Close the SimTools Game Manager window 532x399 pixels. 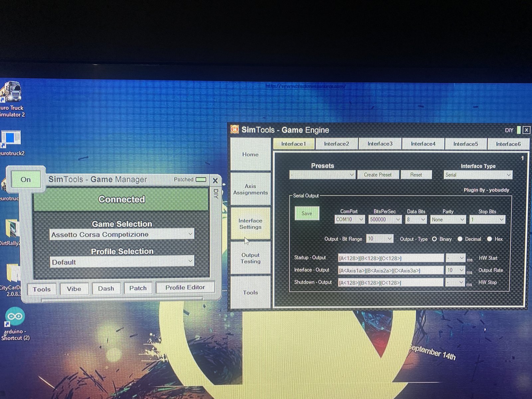(x=215, y=181)
